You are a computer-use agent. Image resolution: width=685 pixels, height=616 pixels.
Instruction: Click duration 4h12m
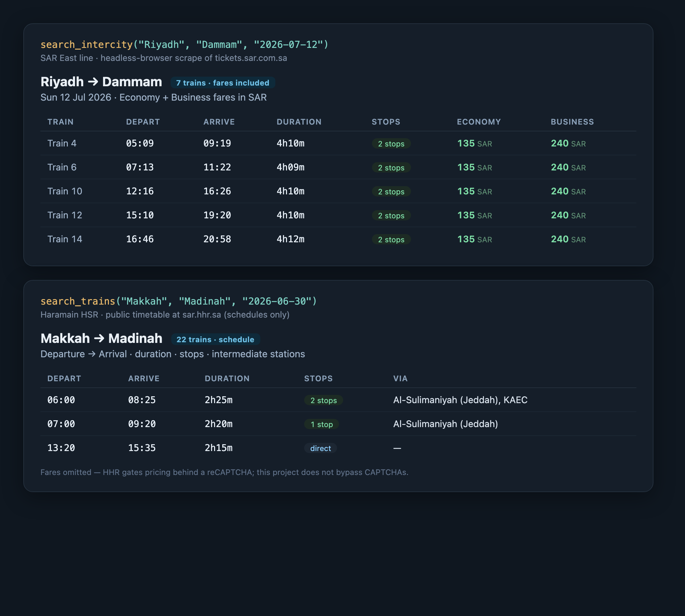[x=290, y=239]
